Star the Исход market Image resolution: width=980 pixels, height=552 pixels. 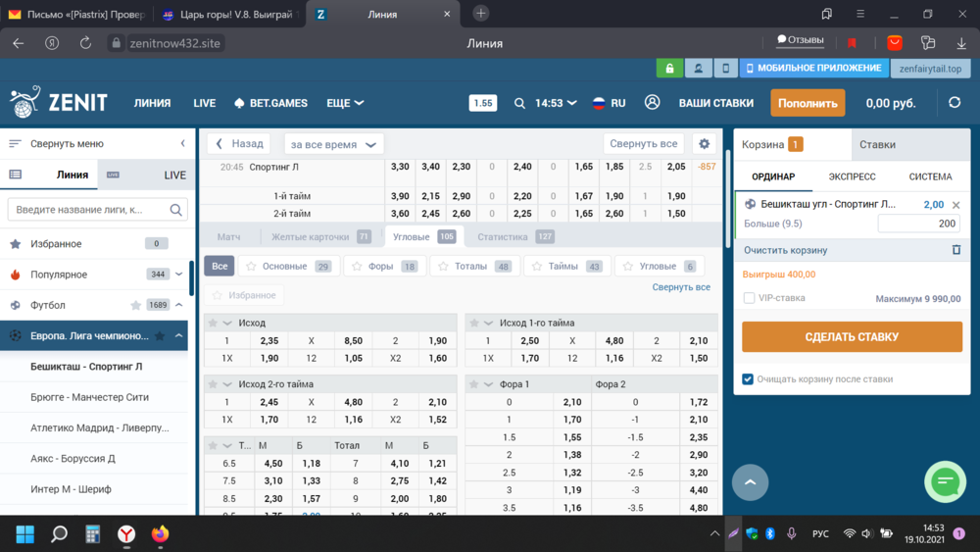213,323
